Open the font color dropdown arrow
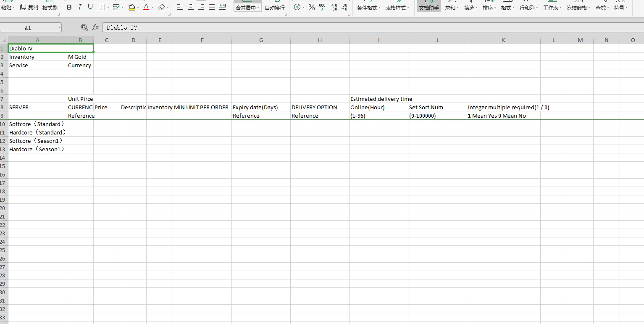 (152, 8)
